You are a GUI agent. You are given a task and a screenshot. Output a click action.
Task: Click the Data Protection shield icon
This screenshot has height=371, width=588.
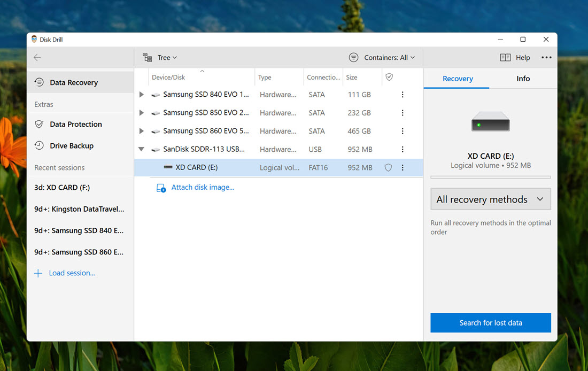pyautogui.click(x=39, y=124)
